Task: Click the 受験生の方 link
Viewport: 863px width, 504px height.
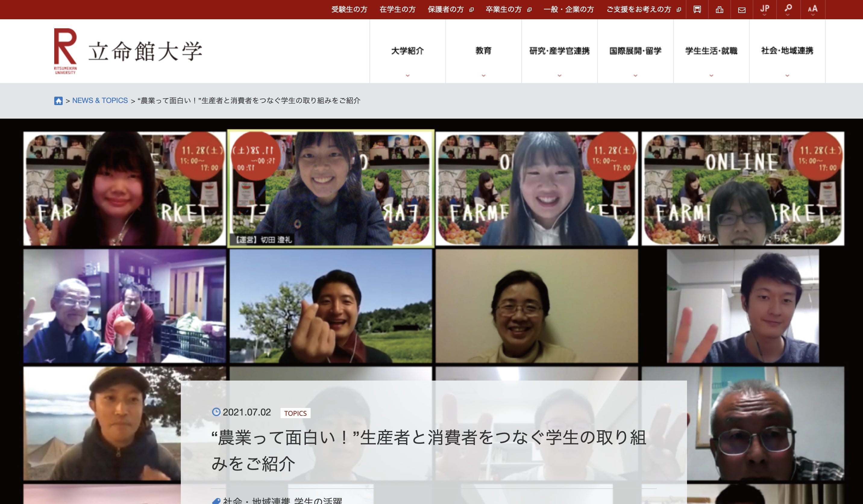Action: (349, 10)
